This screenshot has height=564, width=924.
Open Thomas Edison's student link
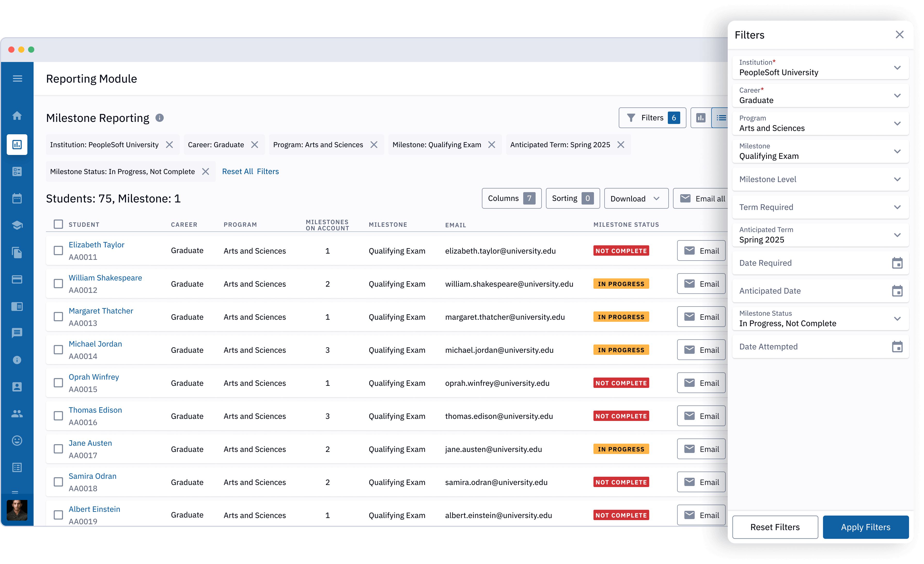coord(95,410)
